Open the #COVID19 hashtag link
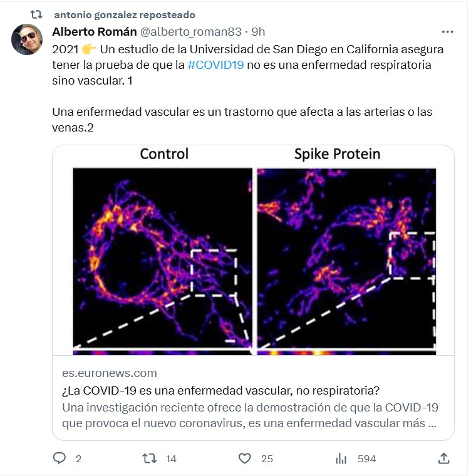The image size is (471, 476). pyautogui.click(x=214, y=65)
